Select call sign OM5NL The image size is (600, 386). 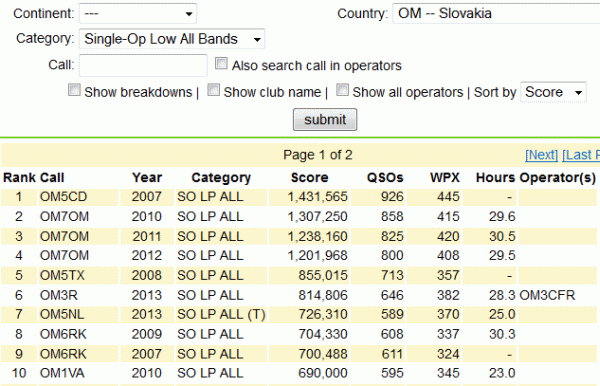62,314
